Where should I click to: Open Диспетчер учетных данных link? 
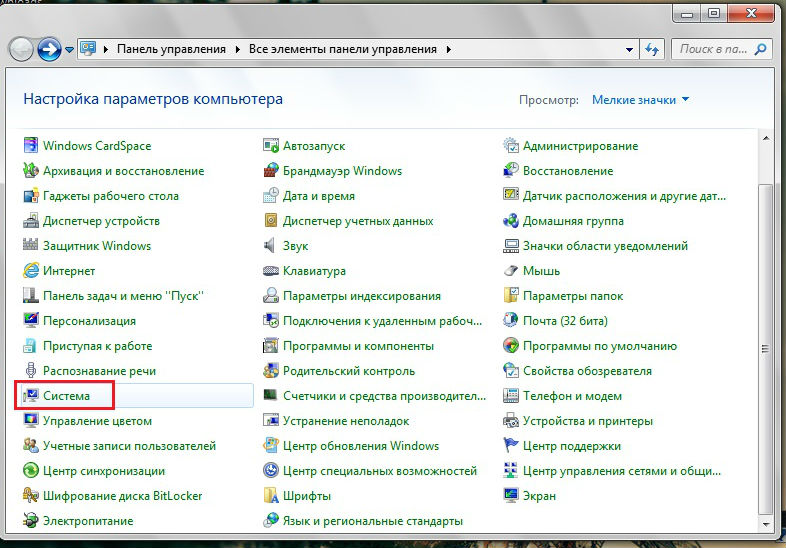click(x=358, y=221)
